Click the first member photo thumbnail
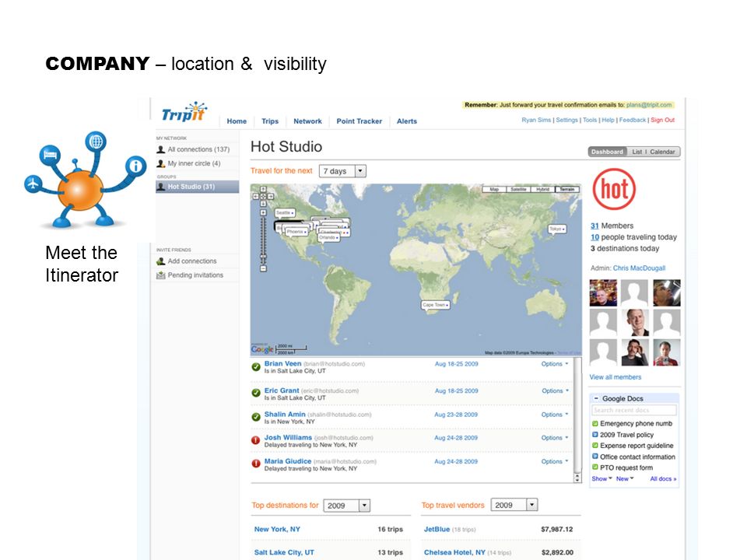This screenshot has height=560, width=747. point(603,293)
